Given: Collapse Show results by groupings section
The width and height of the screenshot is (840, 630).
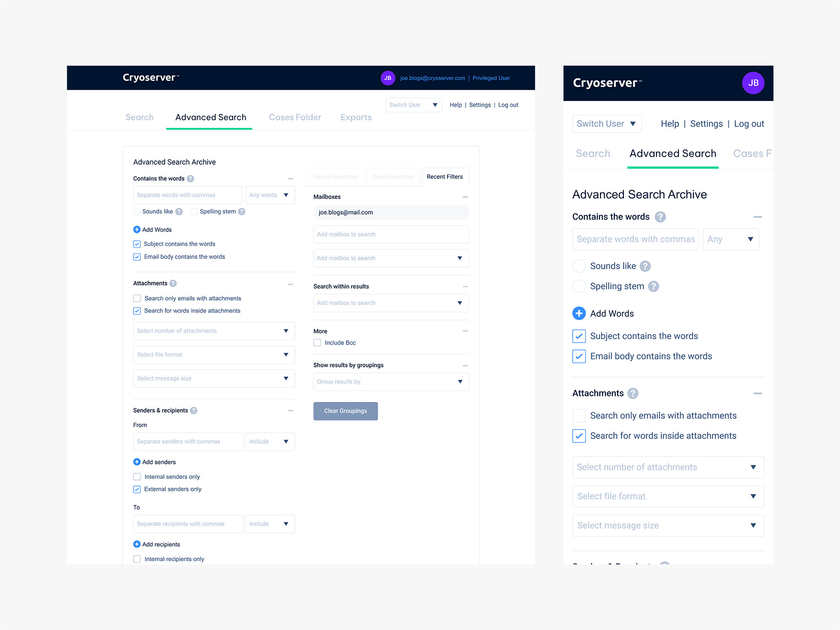Looking at the screenshot, I should [465, 366].
